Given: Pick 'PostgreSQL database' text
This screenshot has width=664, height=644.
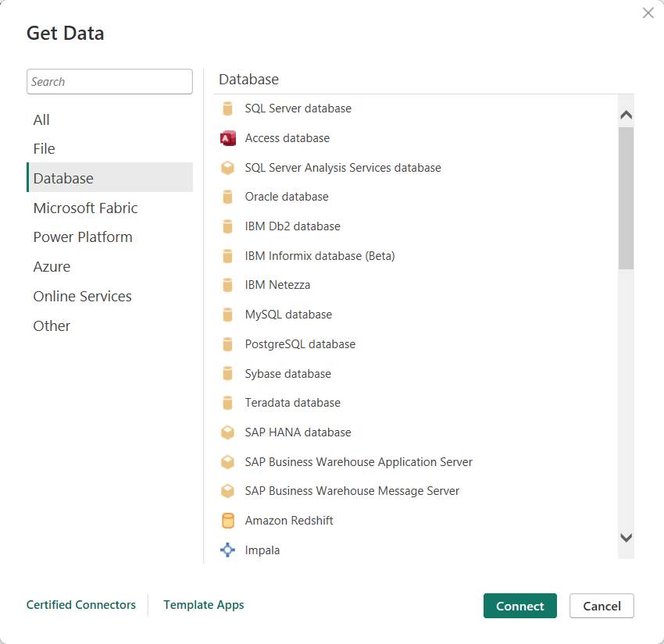Looking at the screenshot, I should tap(300, 344).
